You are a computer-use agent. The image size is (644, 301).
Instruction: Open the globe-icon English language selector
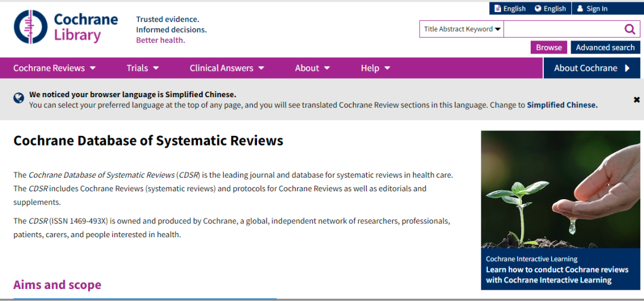(x=550, y=8)
